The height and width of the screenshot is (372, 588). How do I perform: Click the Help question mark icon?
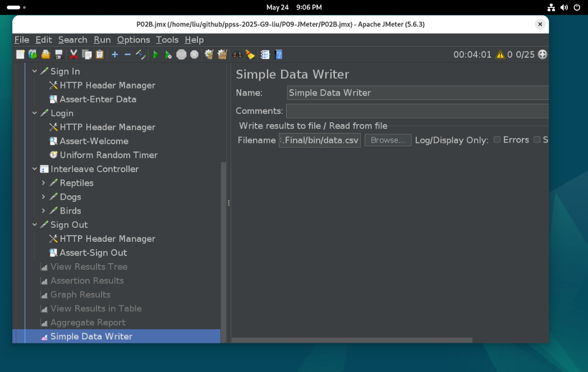(278, 54)
